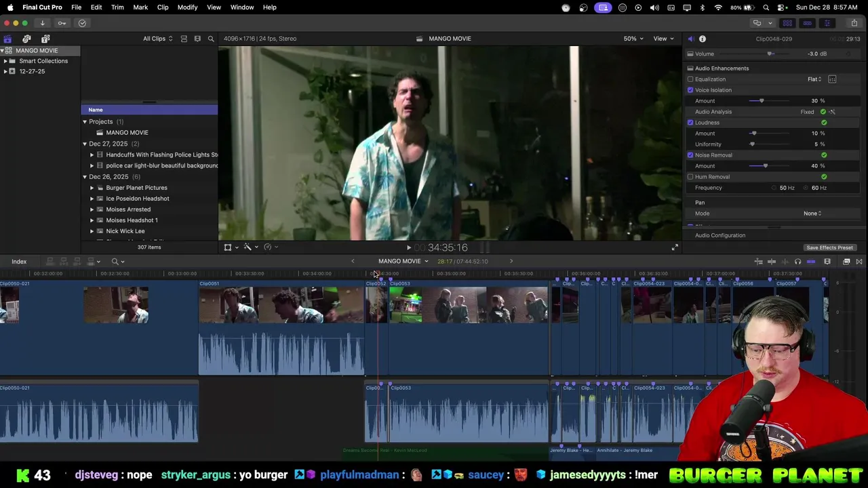Select the 50 Hz frequency radio button
The height and width of the screenshot is (488, 868).
774,188
